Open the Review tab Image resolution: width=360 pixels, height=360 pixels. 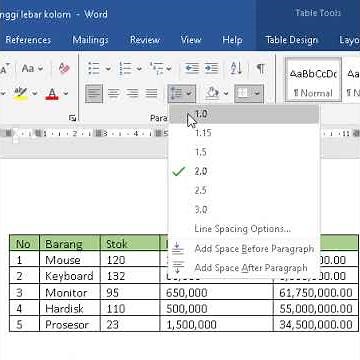point(145,40)
